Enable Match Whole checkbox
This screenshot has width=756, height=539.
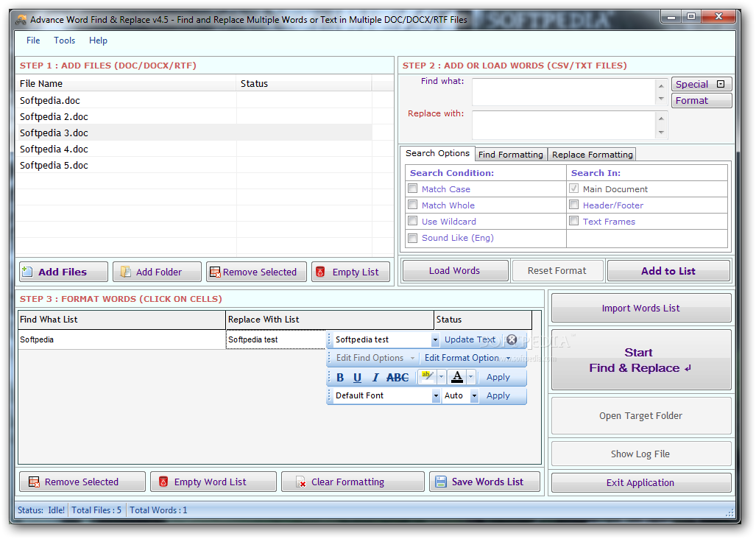click(413, 205)
